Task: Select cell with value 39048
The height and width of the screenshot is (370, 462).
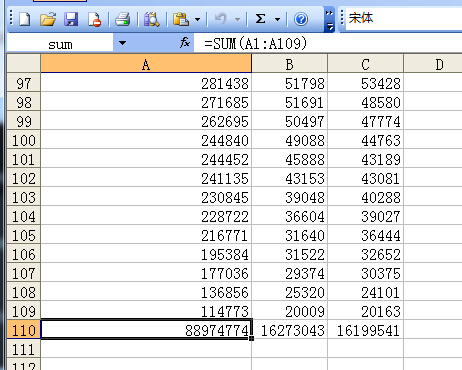Action: 289,197
